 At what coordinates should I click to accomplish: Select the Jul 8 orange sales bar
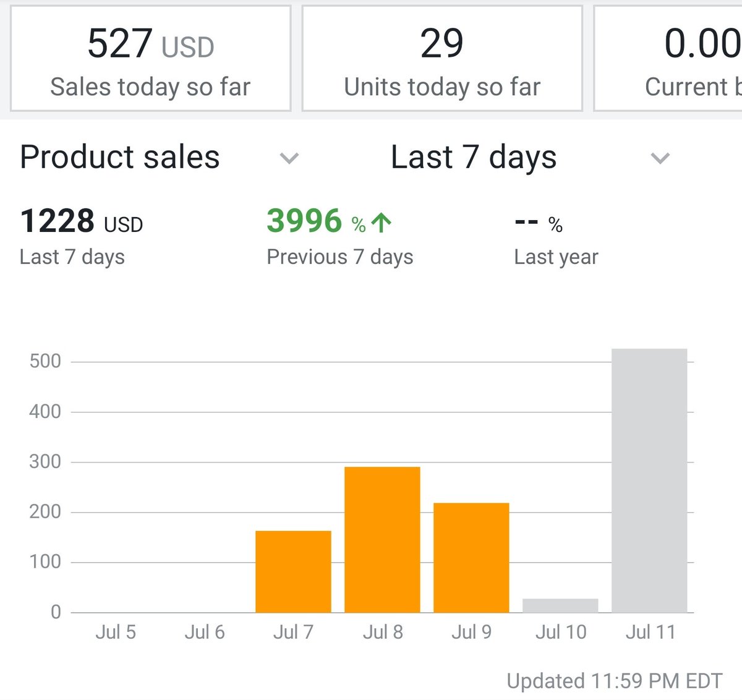(382, 538)
